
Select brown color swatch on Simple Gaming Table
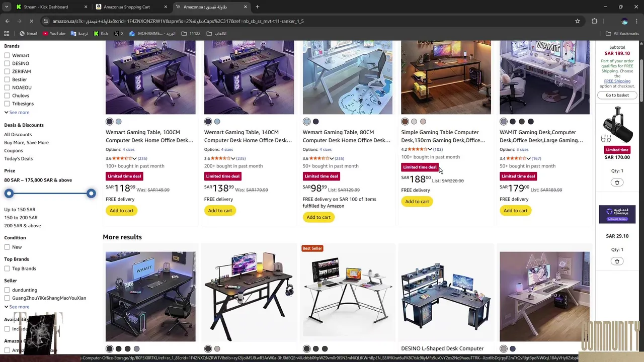[x=405, y=122]
